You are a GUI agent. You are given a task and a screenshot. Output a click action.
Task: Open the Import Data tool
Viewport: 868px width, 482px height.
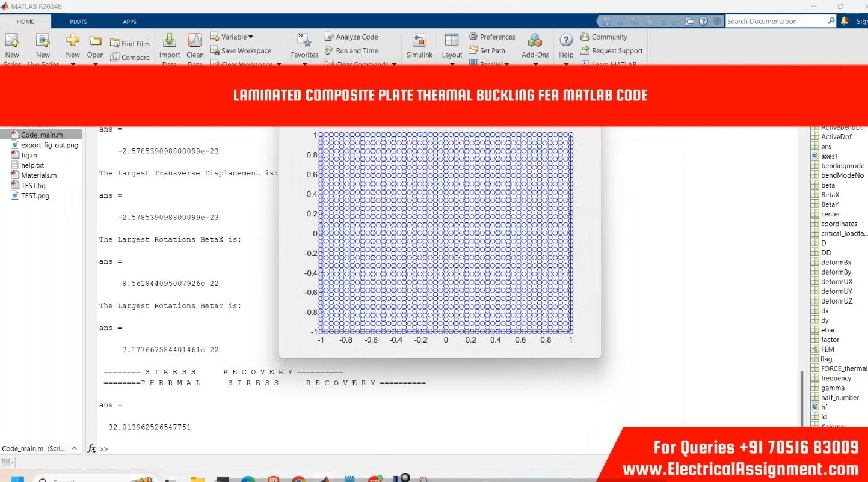point(170,41)
